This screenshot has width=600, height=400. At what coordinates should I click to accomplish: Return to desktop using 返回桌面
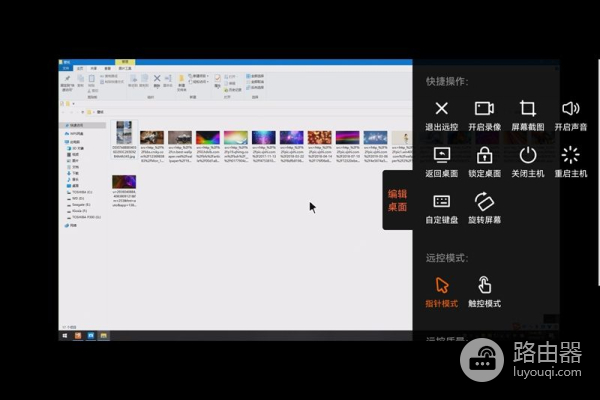(x=441, y=155)
